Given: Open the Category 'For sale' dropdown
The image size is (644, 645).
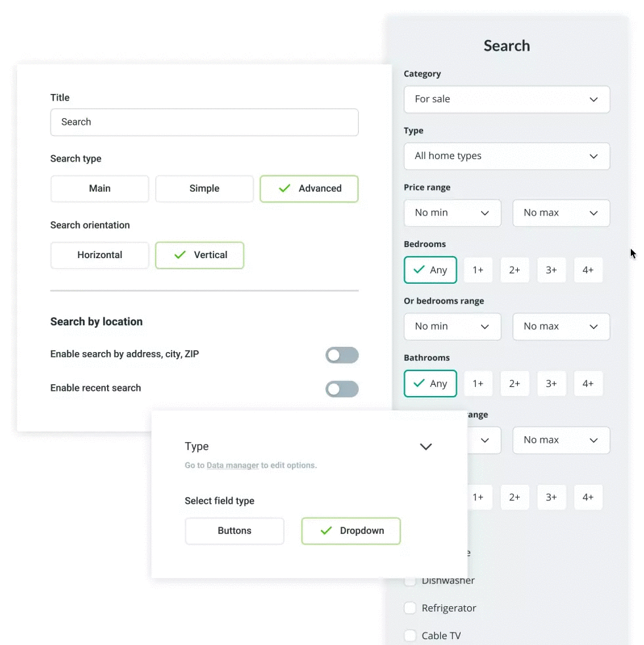Looking at the screenshot, I should pyautogui.click(x=507, y=99).
